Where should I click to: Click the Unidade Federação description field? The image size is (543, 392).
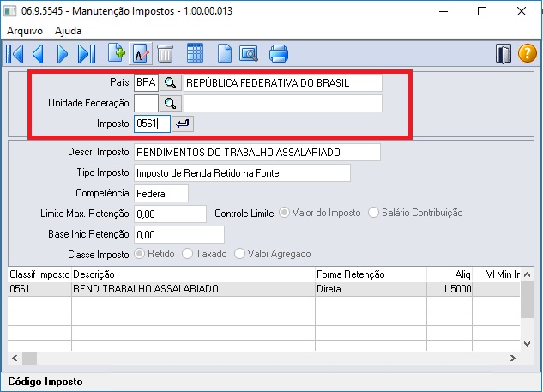click(282, 103)
